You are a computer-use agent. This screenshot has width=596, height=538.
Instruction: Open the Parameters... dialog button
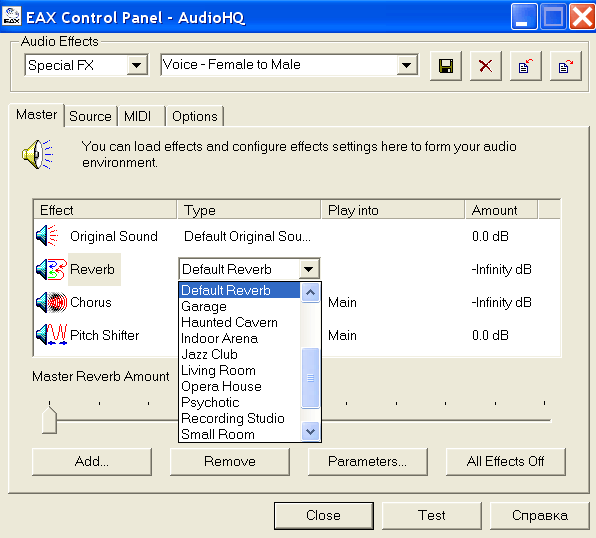coord(368,462)
